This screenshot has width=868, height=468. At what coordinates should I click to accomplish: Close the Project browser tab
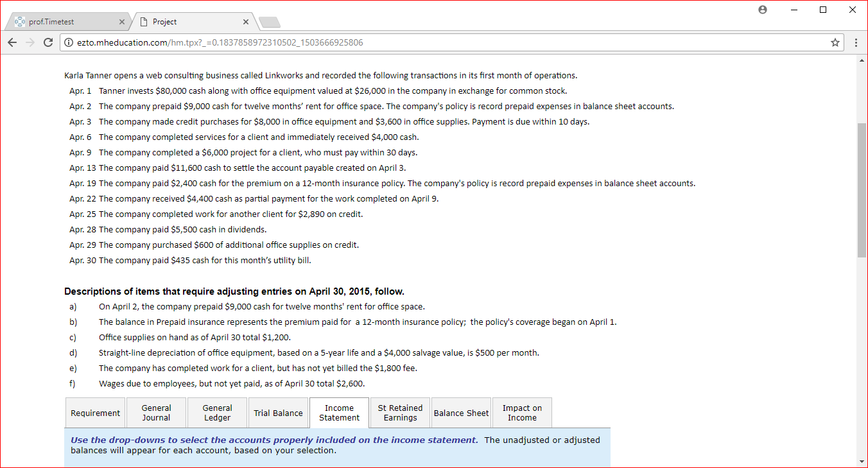click(x=246, y=22)
